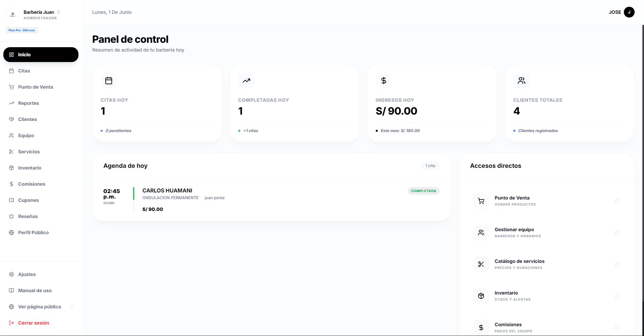Viewport: 644px width, 336px height.
Task: Click the Punto de Venta cart shortcut icon
Action: (x=481, y=201)
